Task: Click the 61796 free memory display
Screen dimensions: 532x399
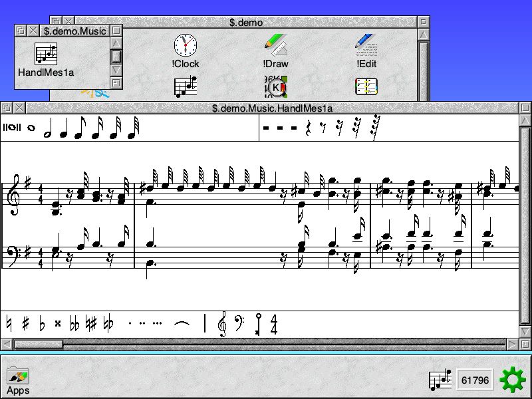Action: (475, 380)
